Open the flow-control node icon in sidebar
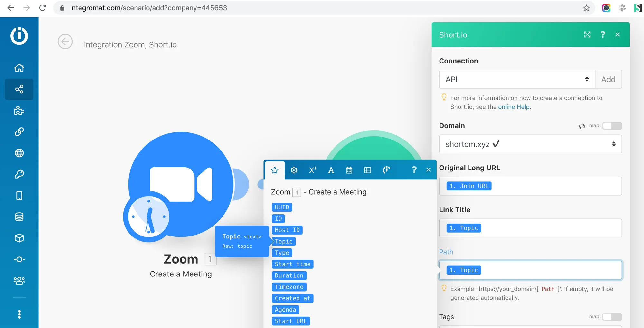 (x=19, y=259)
